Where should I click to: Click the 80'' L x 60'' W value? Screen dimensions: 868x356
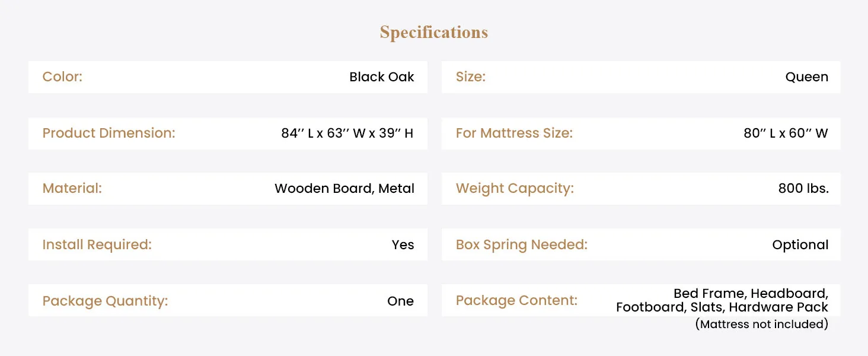(x=786, y=133)
